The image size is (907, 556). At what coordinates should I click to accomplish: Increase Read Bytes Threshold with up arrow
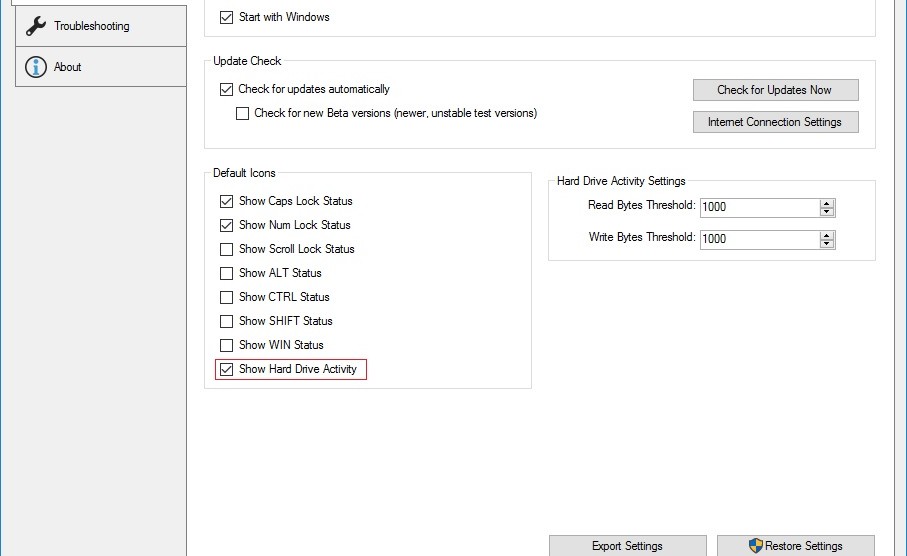click(x=827, y=203)
